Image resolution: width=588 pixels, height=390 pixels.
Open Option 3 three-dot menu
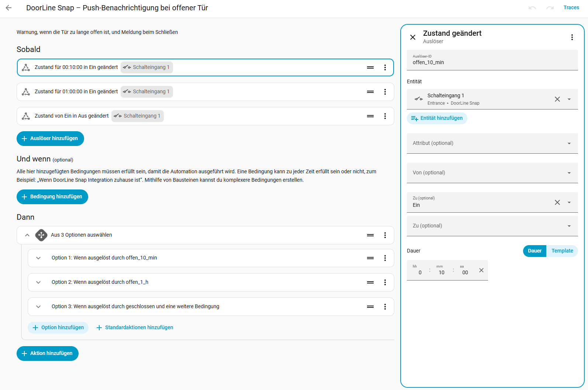tap(385, 307)
